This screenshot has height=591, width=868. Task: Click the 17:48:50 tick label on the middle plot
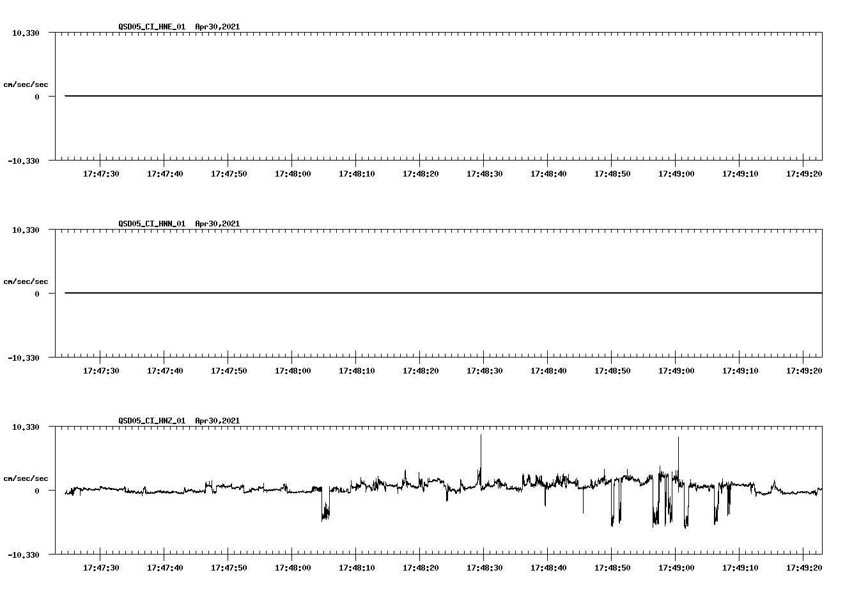click(612, 369)
